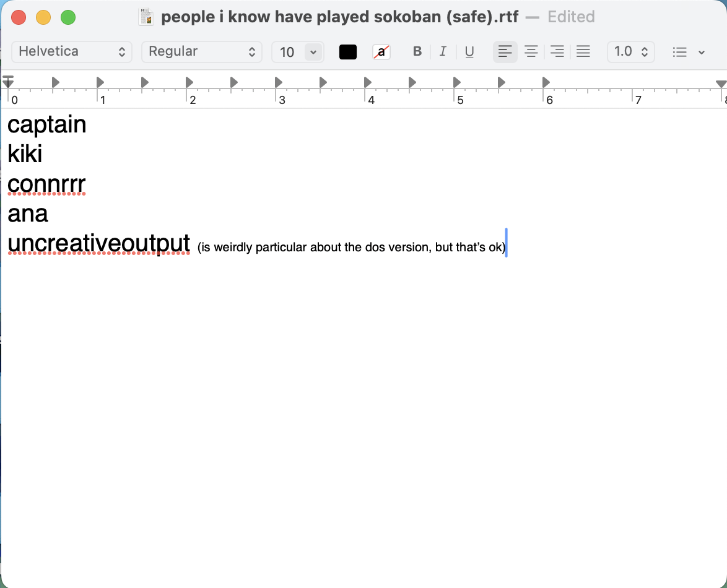Align text to the right
The width and height of the screenshot is (727, 588).
tap(557, 51)
